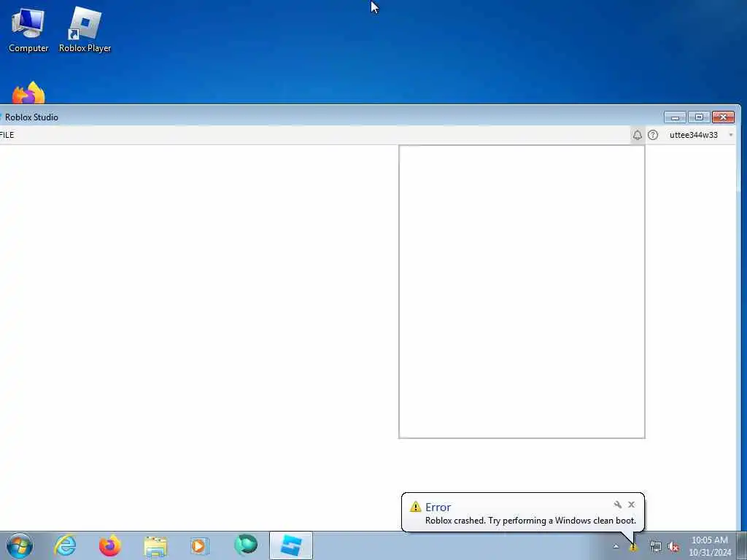Image resolution: width=747 pixels, height=560 pixels.
Task: Open the Computer desktop icon
Action: point(28,29)
